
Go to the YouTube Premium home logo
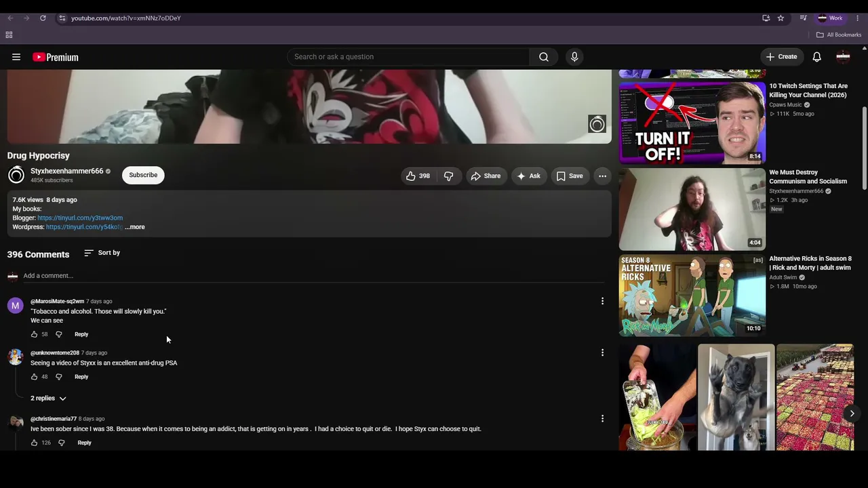click(x=56, y=57)
